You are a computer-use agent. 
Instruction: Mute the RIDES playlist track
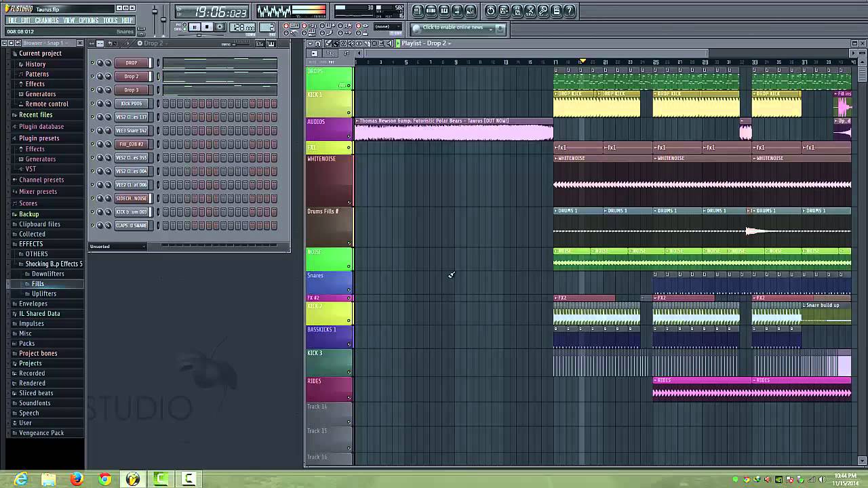(349, 399)
